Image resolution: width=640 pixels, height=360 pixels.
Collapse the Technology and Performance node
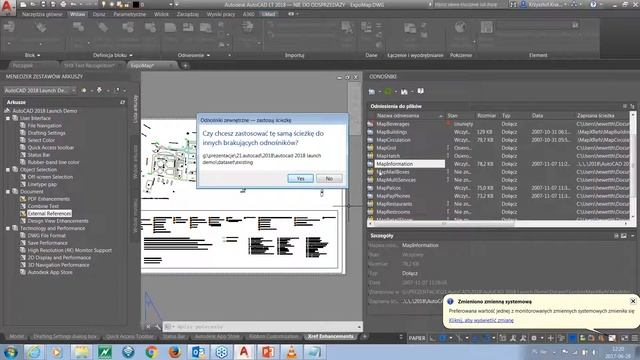[8, 229]
